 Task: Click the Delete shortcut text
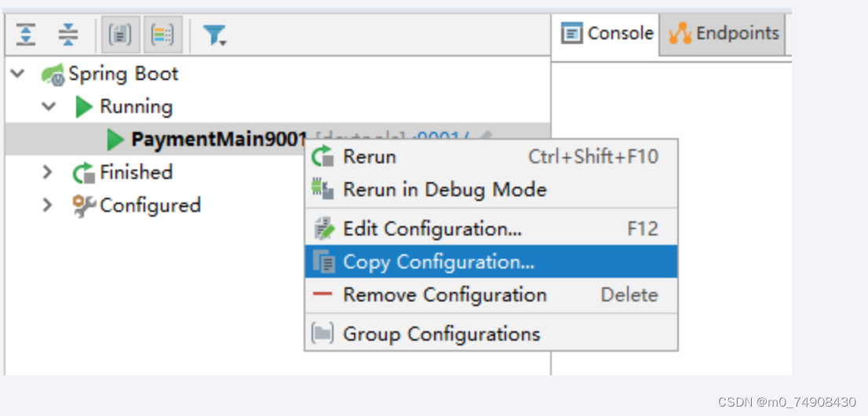click(629, 294)
